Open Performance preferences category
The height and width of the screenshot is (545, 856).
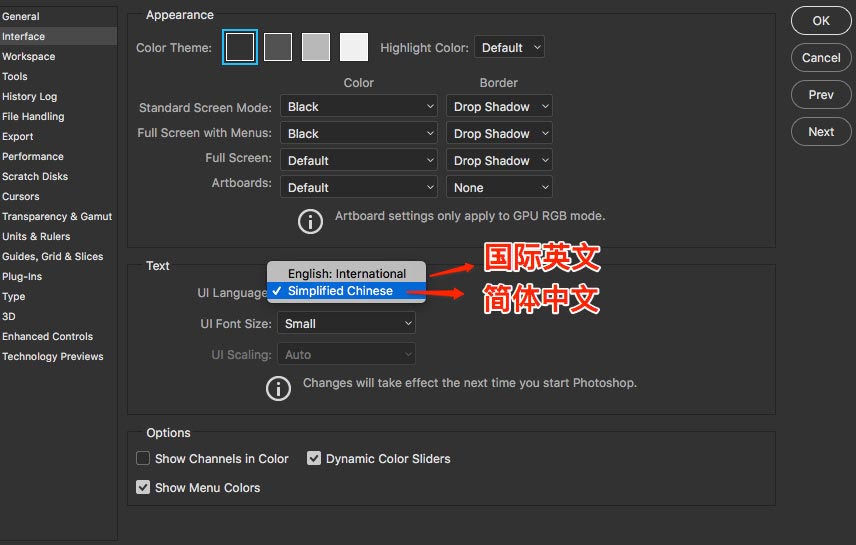point(33,156)
